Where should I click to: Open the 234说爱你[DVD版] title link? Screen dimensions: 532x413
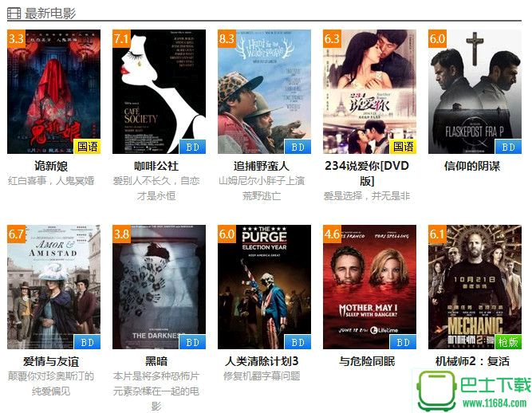click(x=367, y=173)
